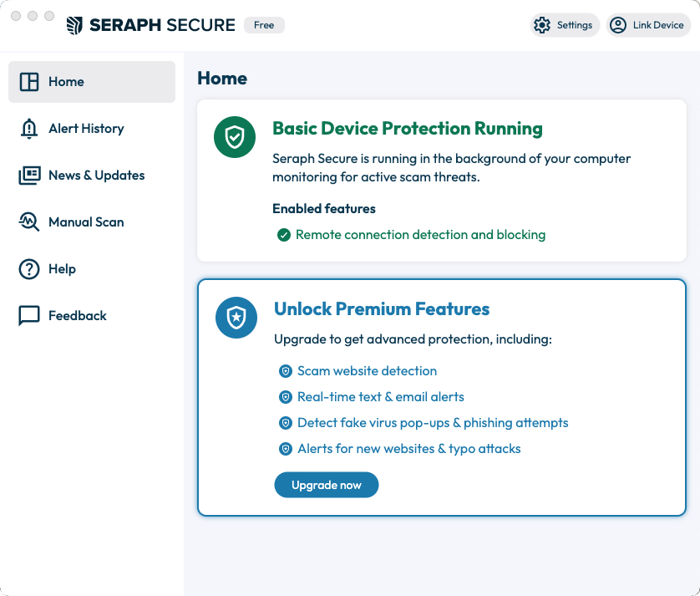Click the Seraph Secure wing logo
The width and height of the screenshot is (700, 596).
74,25
